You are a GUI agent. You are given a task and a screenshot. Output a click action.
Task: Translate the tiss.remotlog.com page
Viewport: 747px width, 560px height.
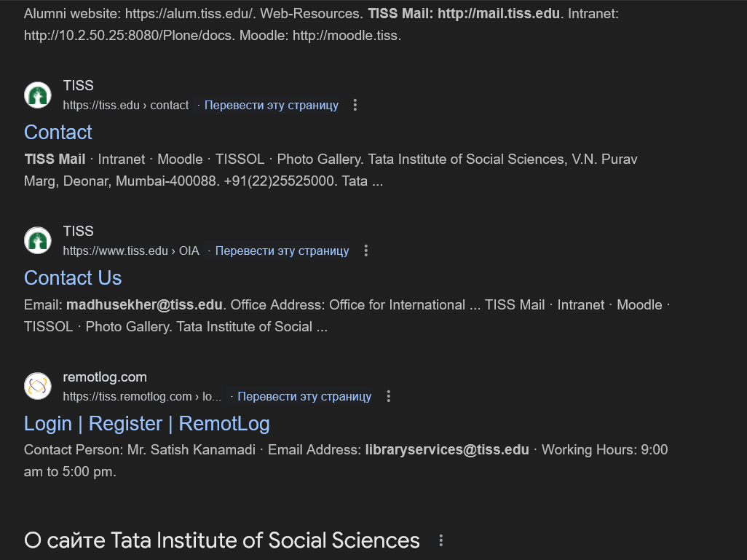[x=304, y=396]
